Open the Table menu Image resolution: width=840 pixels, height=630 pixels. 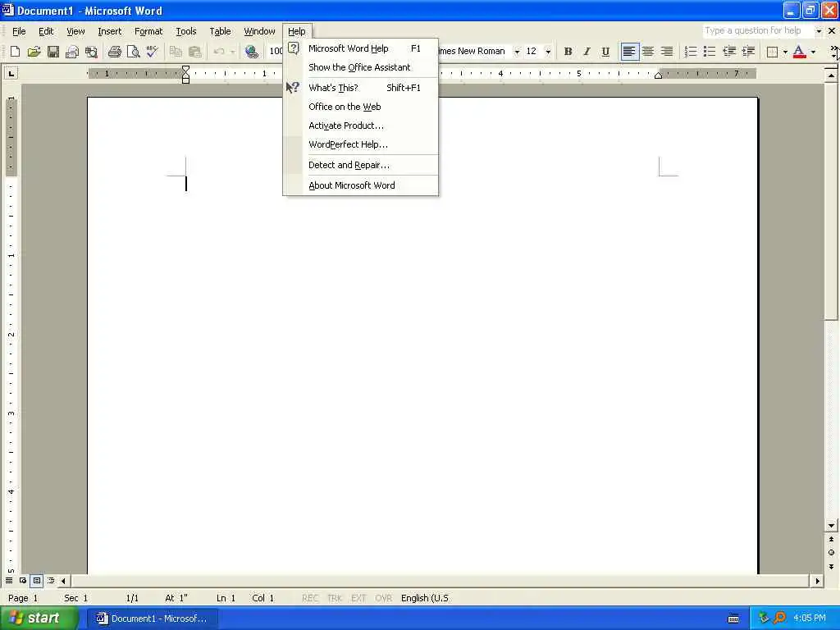coord(220,31)
